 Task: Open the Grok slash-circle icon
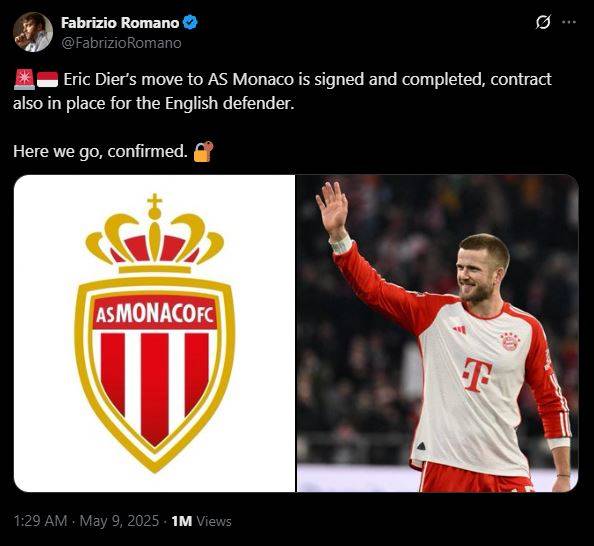click(x=543, y=22)
